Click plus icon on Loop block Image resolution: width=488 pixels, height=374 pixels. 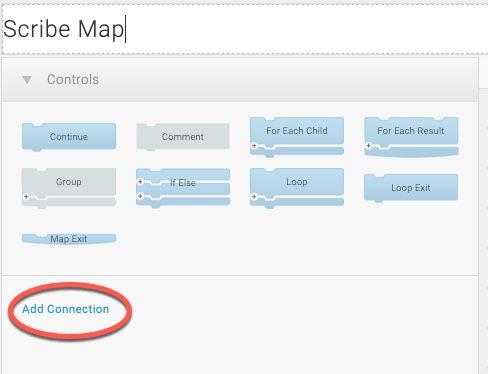(x=254, y=197)
